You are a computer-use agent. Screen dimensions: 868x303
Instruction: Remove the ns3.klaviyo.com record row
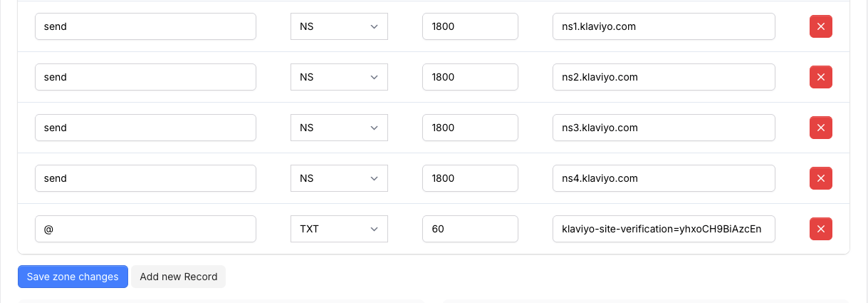click(820, 128)
